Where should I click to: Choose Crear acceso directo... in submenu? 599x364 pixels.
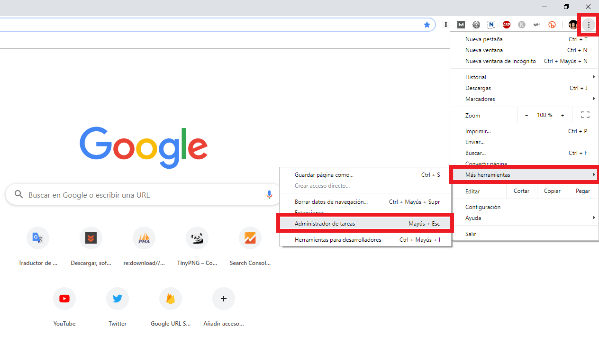365,186
